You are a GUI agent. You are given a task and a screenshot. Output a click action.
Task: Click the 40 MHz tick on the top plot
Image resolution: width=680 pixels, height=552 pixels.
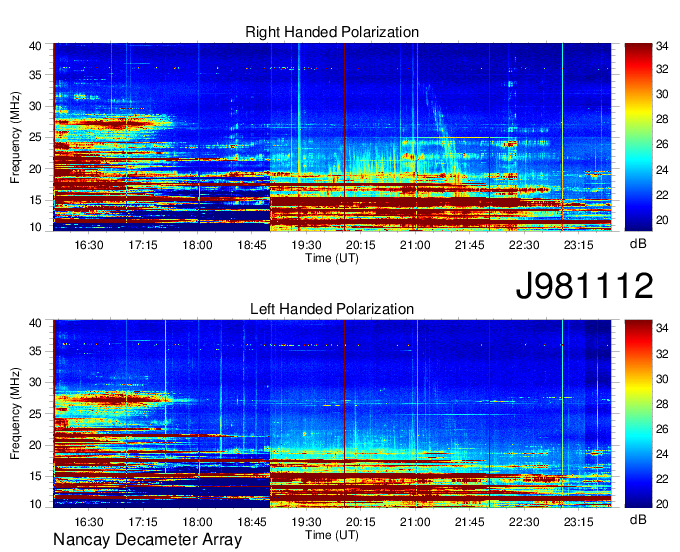35,46
